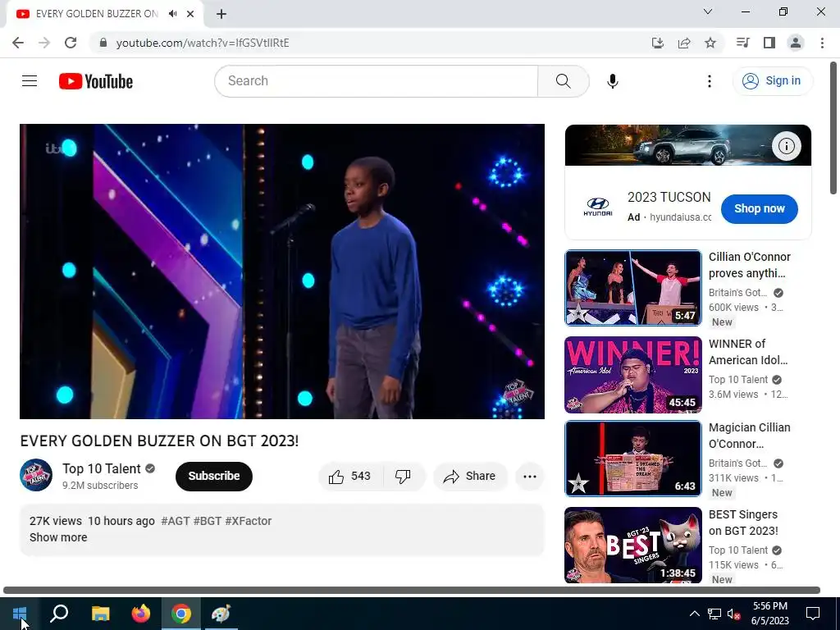This screenshot has width=840, height=630.
Task: Open Top 10 Talent channel avatar
Action: click(x=36, y=475)
